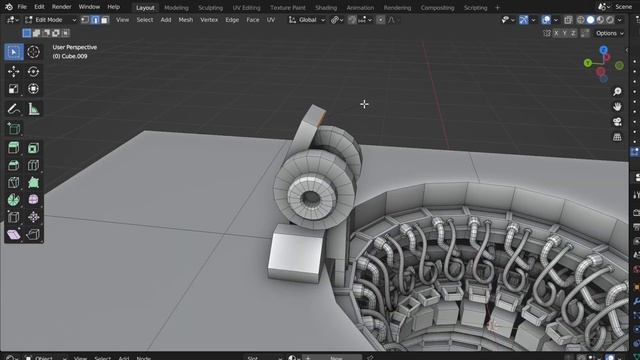Screen dimensions: 640x360
Task: Switch to wireframe viewport shading
Action: click(x=580, y=20)
